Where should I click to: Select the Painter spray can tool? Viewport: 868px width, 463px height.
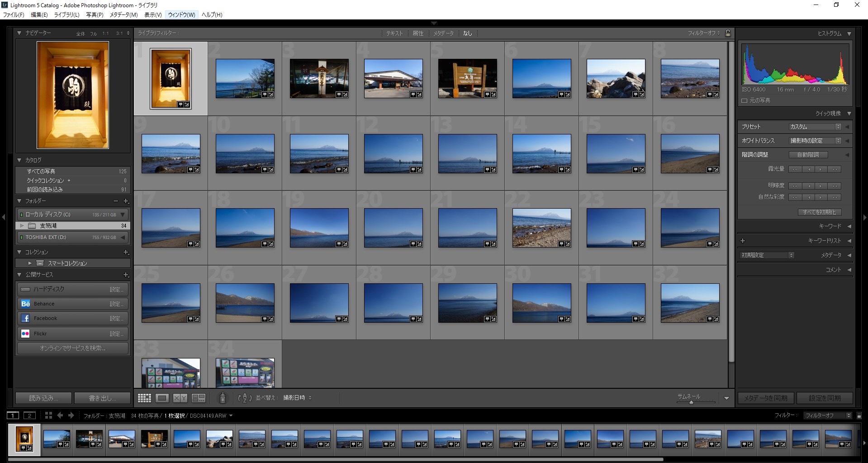click(222, 398)
